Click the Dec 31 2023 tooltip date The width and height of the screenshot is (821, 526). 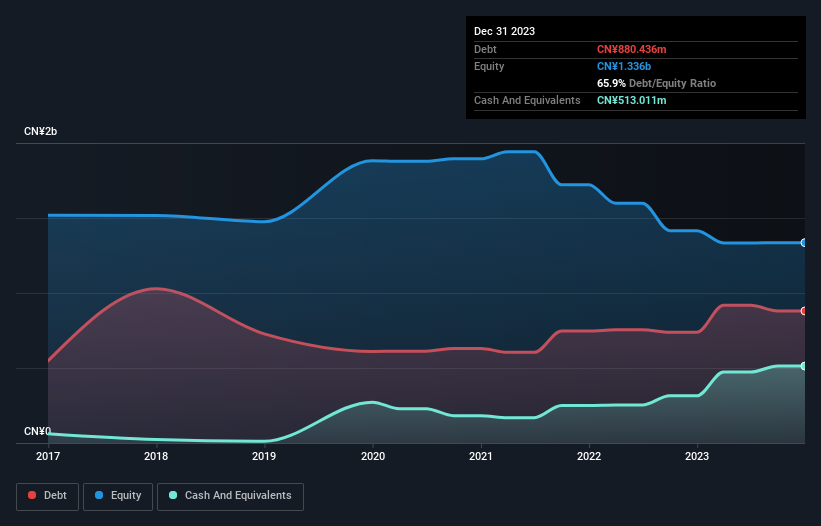pos(504,31)
